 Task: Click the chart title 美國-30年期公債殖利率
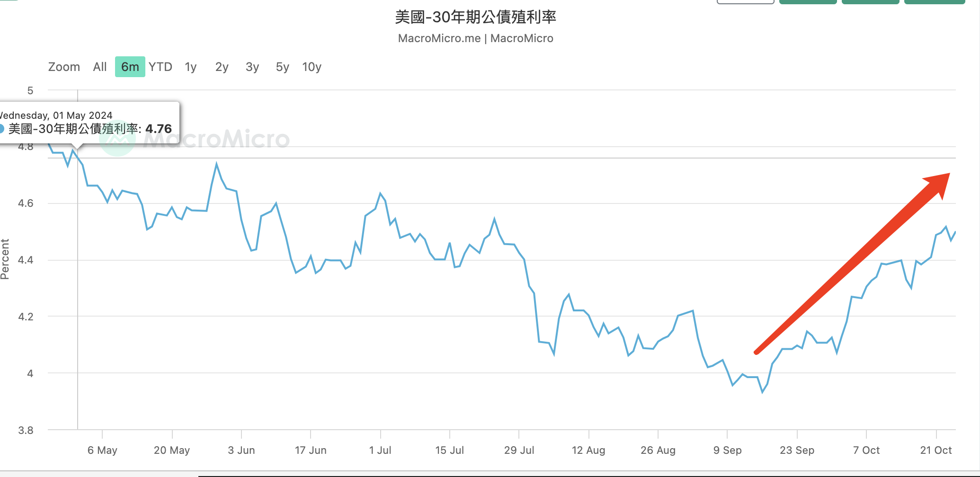[x=476, y=17]
